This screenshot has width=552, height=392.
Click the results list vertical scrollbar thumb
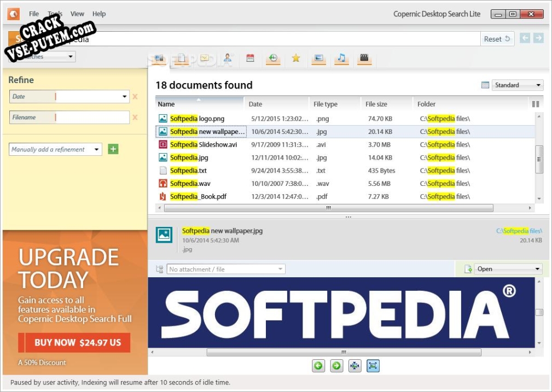539,159
